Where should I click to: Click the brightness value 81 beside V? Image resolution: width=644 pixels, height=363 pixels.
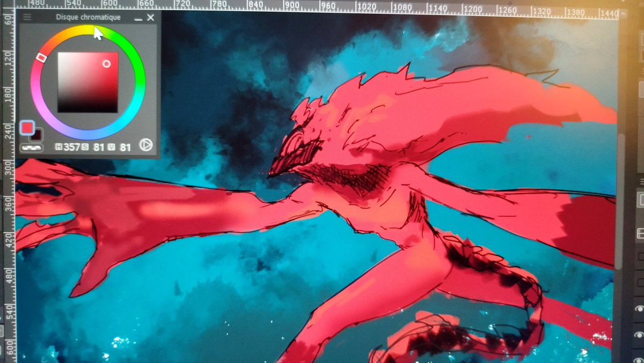point(125,146)
